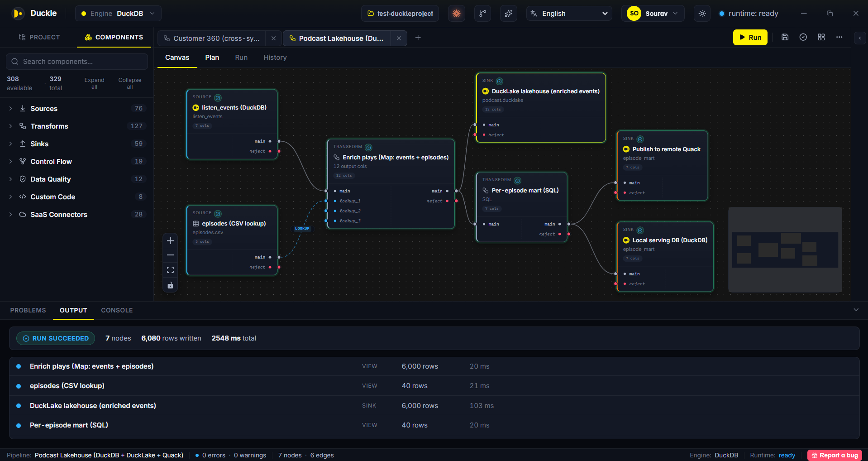
Task: Open the more options ellipsis menu
Action: click(x=839, y=37)
